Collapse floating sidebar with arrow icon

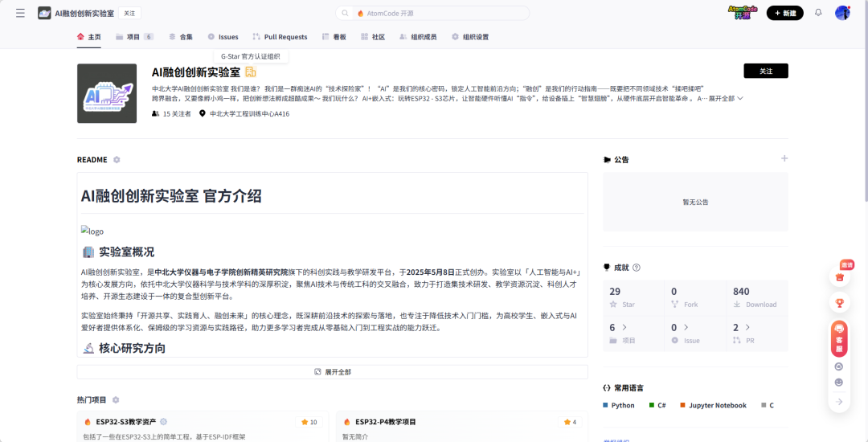[839, 402]
